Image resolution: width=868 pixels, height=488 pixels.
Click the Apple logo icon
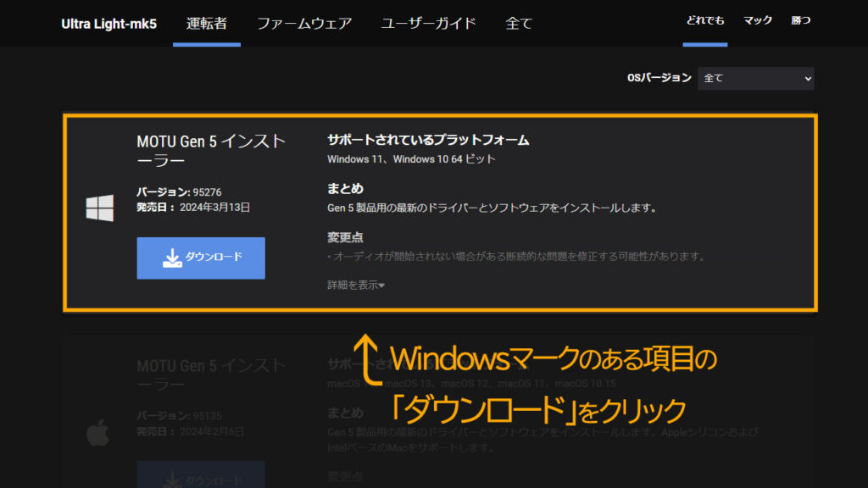[x=98, y=432]
